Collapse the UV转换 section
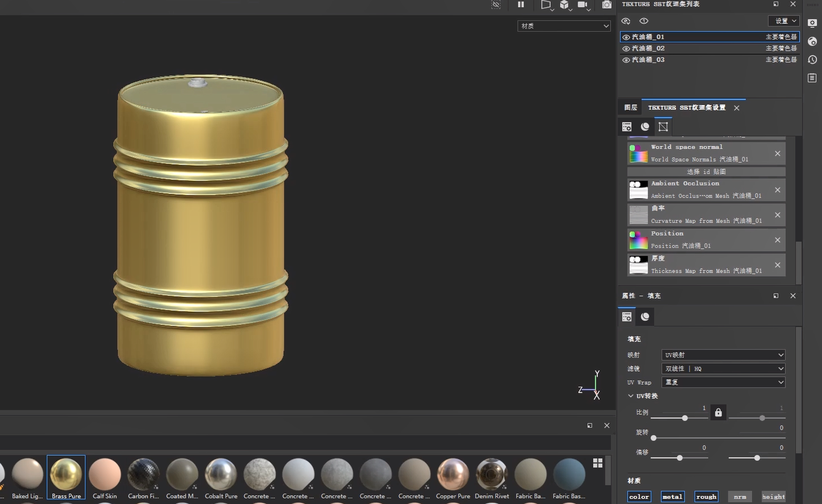The width and height of the screenshot is (822, 504). tap(631, 396)
